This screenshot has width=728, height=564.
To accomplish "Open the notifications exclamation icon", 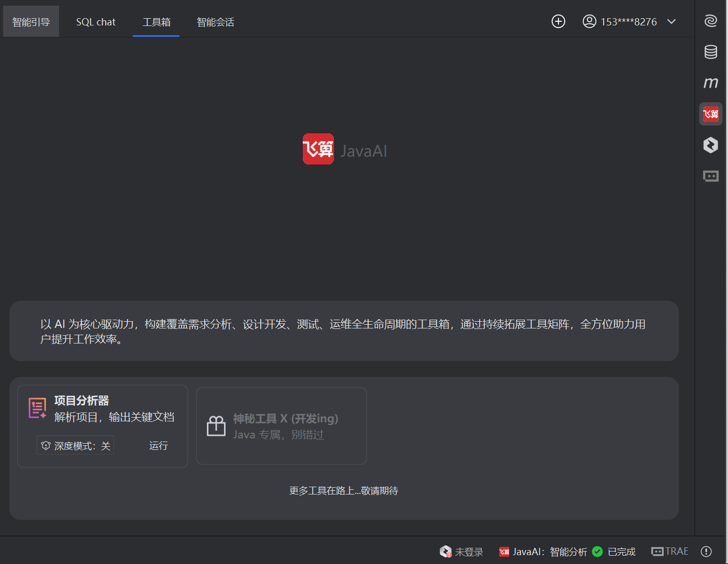I will (706, 552).
